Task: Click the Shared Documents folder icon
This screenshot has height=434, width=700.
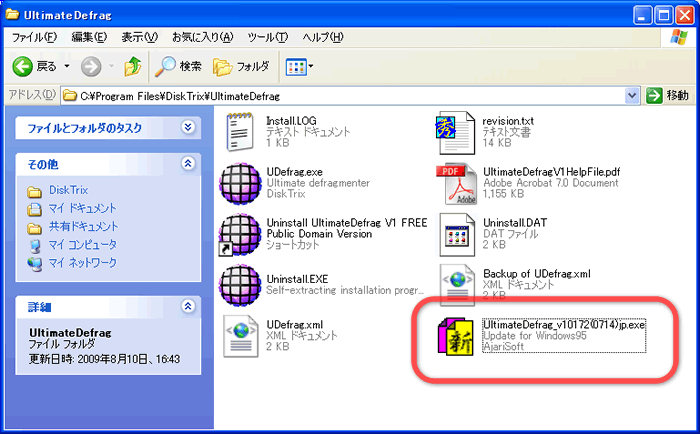Action: pyautogui.click(x=34, y=228)
